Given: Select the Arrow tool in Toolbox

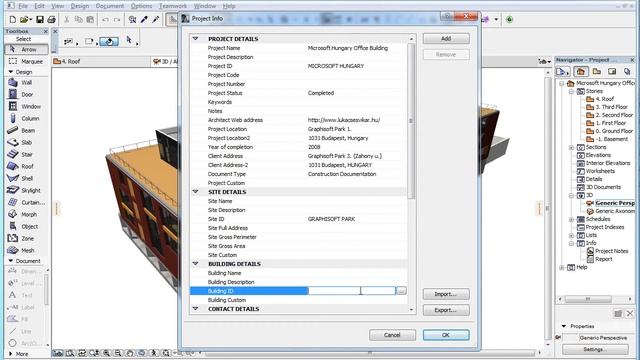Looking at the screenshot, I should click(26, 49).
